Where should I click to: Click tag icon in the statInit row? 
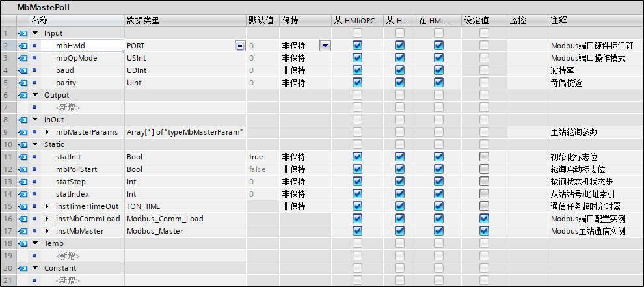23,157
